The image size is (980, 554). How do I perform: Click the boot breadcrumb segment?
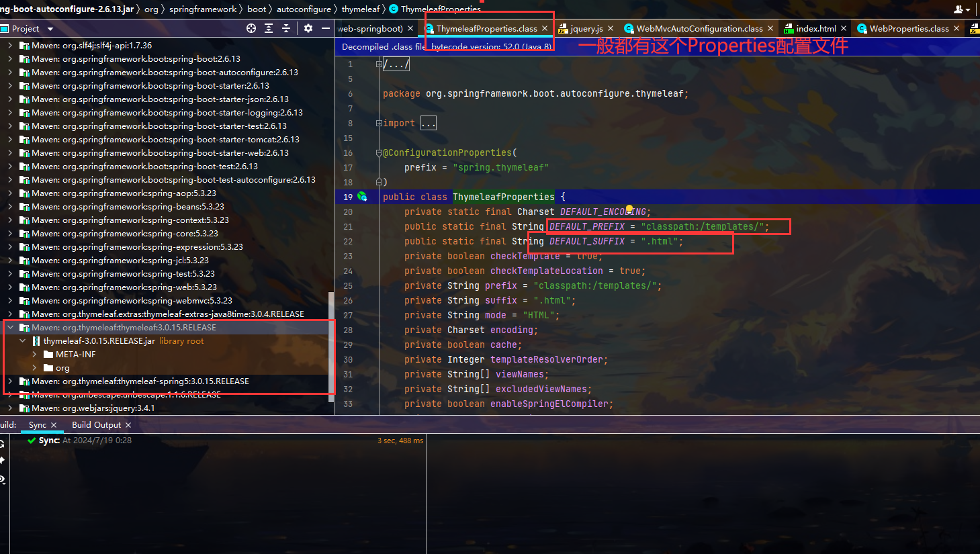coord(257,9)
